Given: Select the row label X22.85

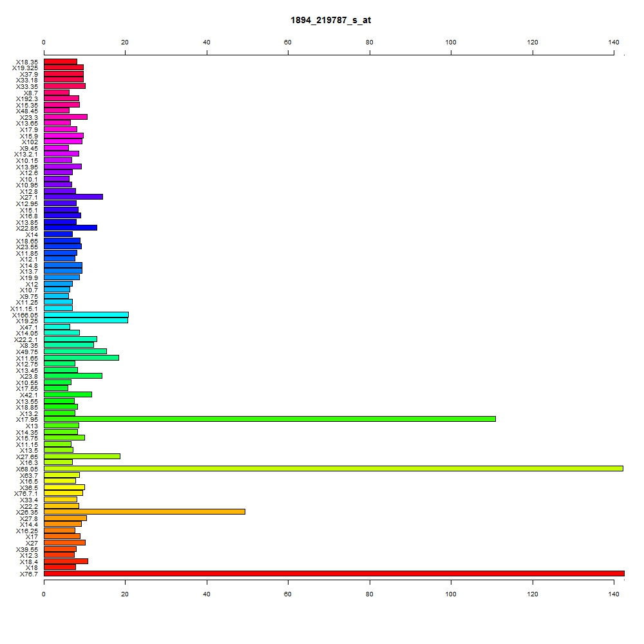Looking at the screenshot, I should point(26,228).
